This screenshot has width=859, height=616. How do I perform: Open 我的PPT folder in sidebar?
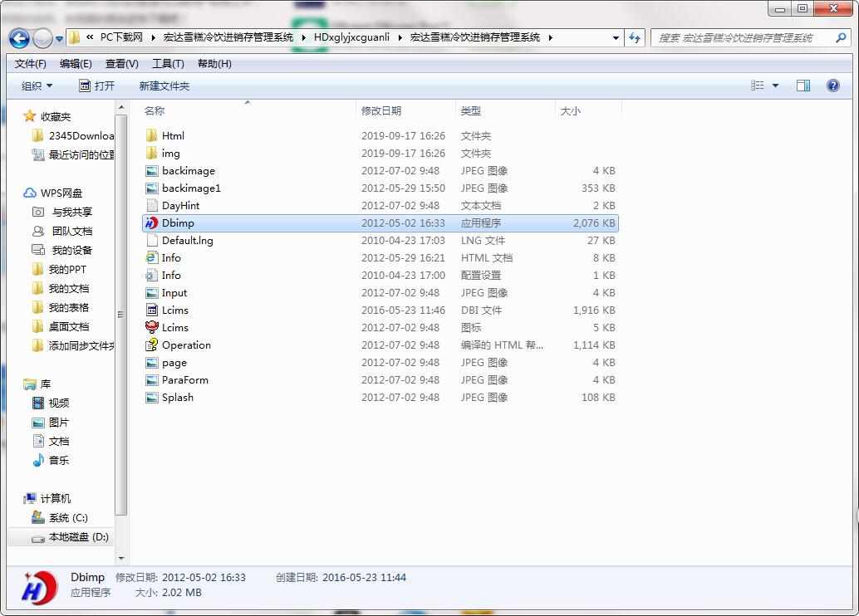(x=59, y=270)
